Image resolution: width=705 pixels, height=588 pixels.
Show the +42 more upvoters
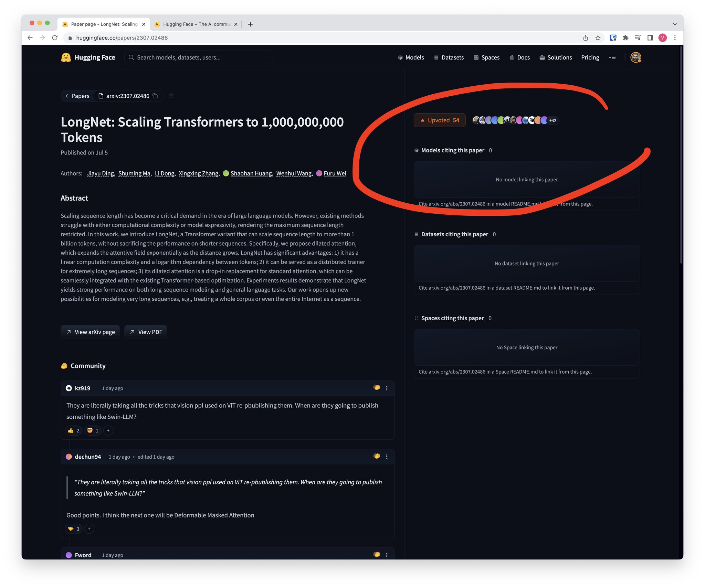pos(553,120)
